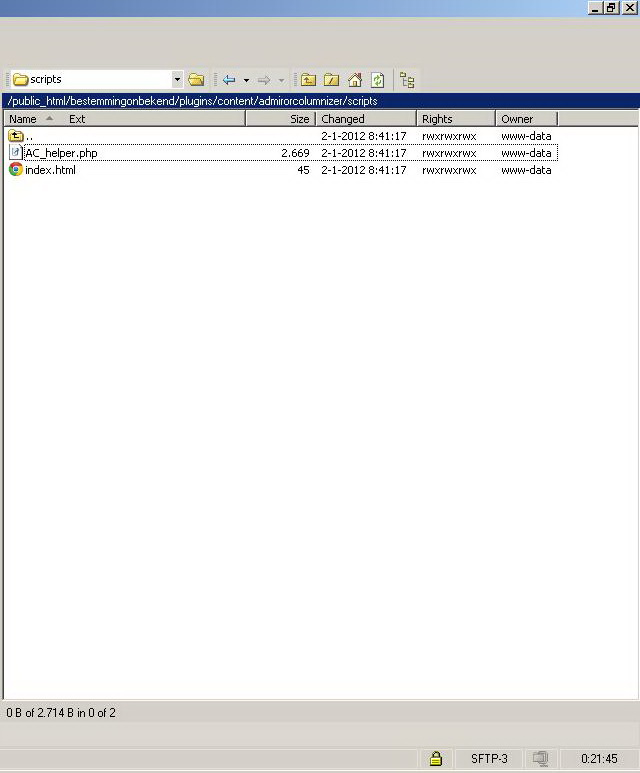
Task: Go to root directory icon
Action: tap(331, 80)
